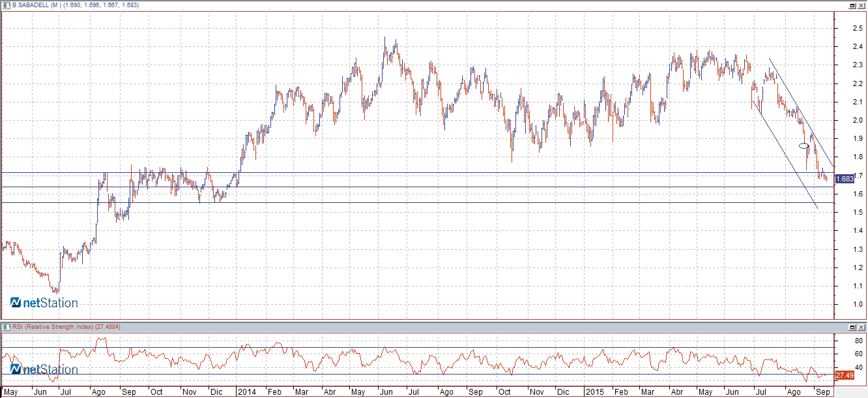Close the B.SABADELL price chart panel

point(861,5)
